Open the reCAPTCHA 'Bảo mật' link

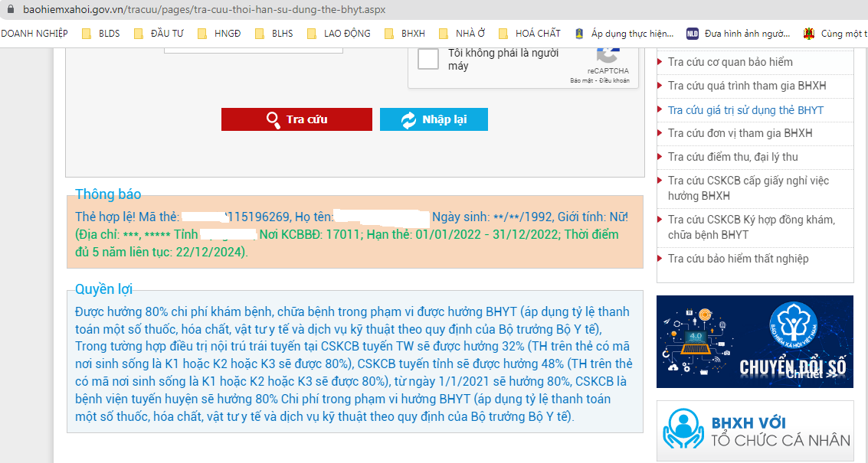[x=581, y=80]
